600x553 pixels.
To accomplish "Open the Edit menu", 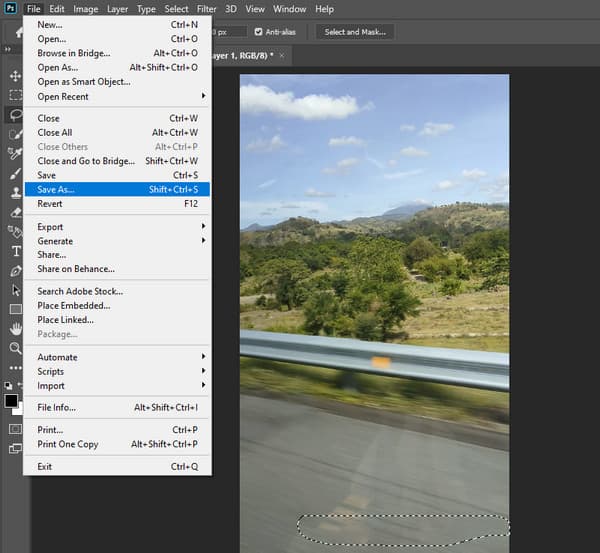I will (57, 9).
